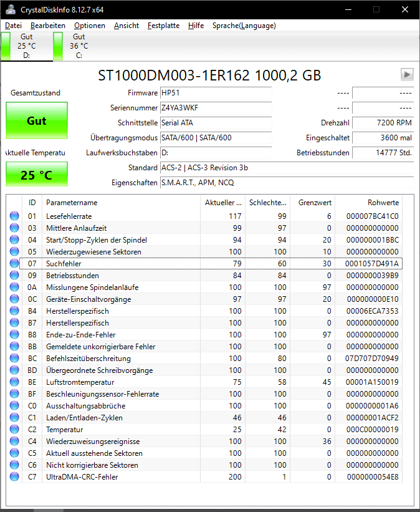Click the Standard field ACS-2 | ACS-3
The width and height of the screenshot is (420, 512).
(287, 168)
